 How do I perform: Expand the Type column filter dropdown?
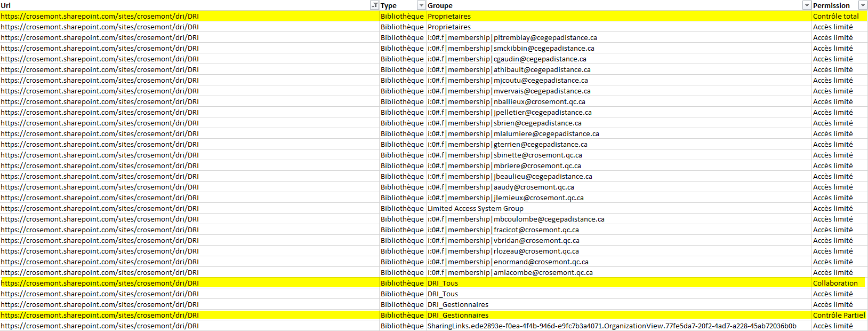pyautogui.click(x=421, y=5)
